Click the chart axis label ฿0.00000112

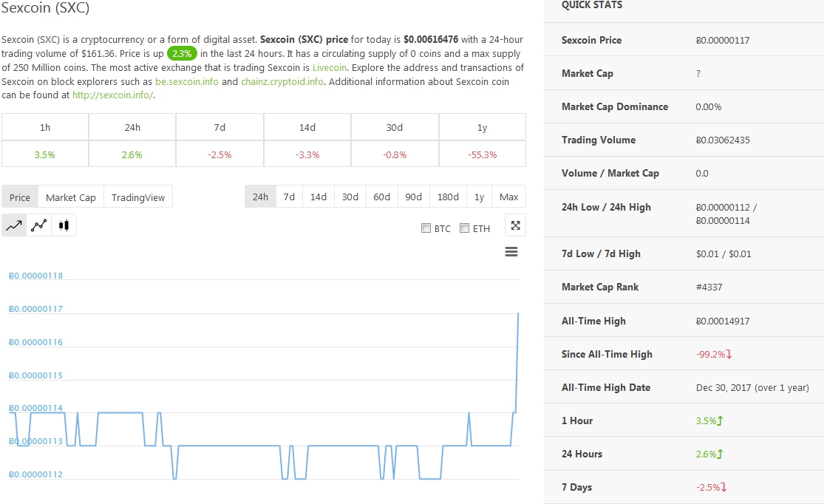pyautogui.click(x=35, y=474)
